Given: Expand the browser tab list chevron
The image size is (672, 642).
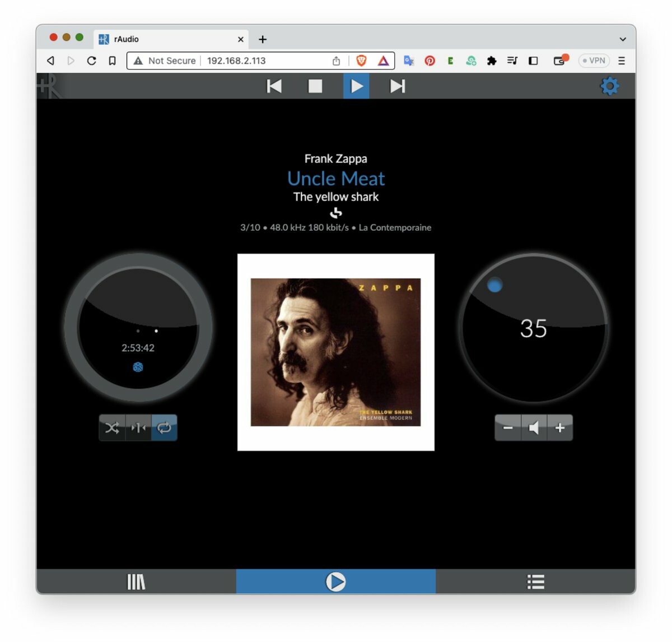Looking at the screenshot, I should pyautogui.click(x=623, y=39).
